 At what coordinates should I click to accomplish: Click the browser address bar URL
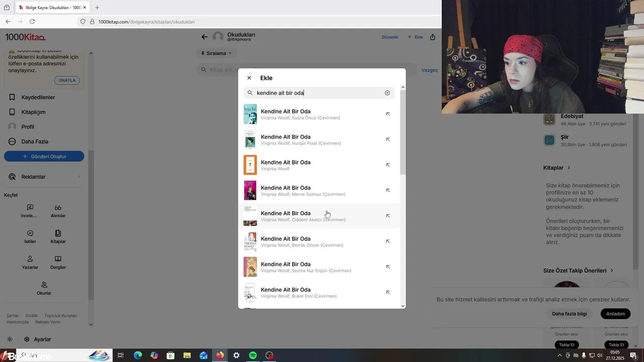coord(146,22)
